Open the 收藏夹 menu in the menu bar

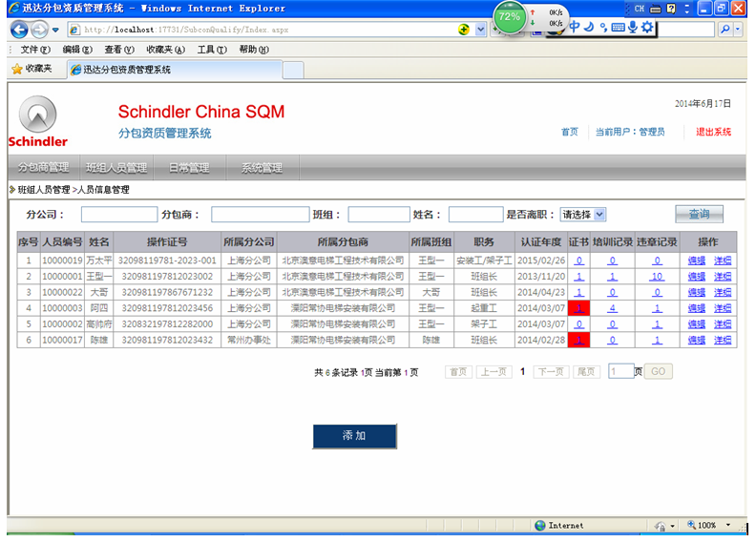[165, 49]
